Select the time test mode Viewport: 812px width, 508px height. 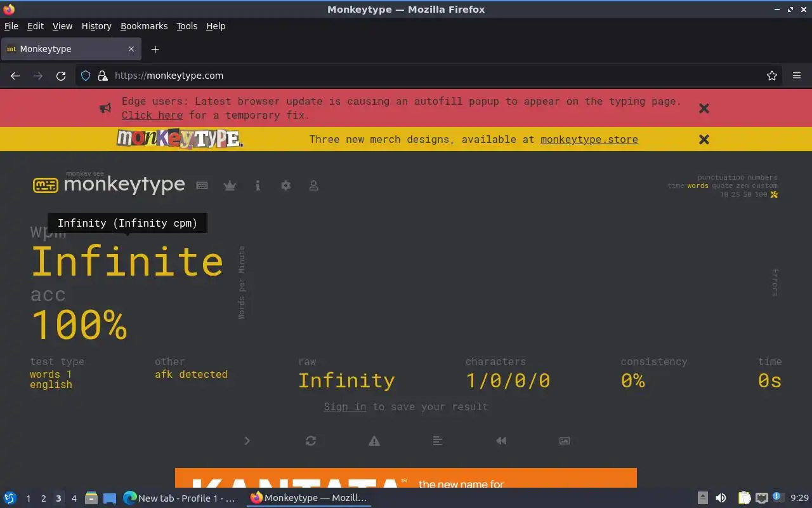point(676,186)
